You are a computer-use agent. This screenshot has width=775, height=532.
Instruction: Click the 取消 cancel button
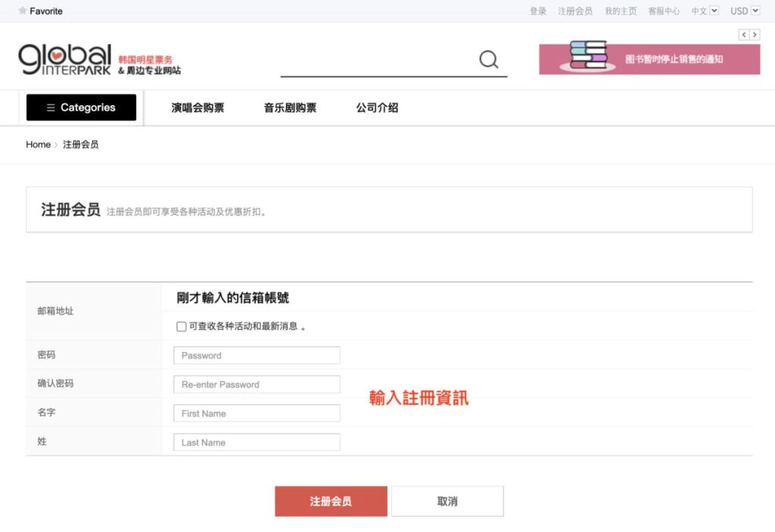[x=447, y=501]
